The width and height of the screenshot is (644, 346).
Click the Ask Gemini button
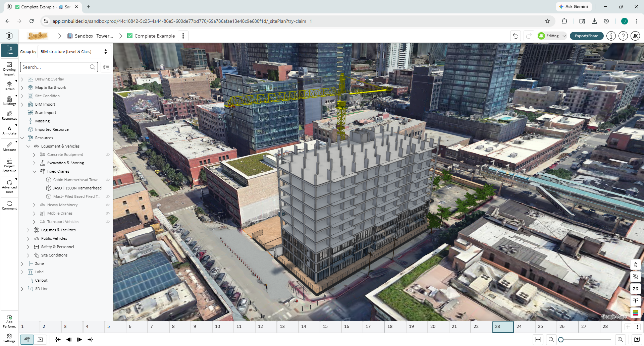click(x=573, y=7)
